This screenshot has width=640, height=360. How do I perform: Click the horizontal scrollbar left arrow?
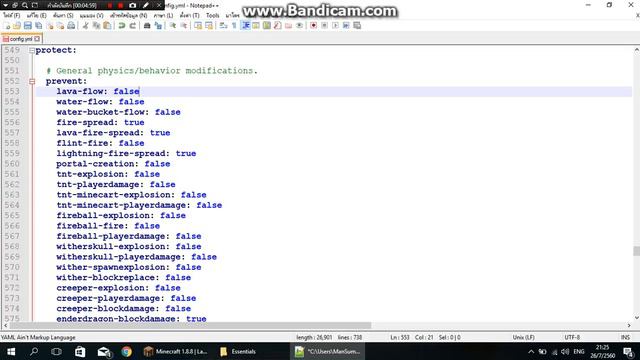click(5, 325)
